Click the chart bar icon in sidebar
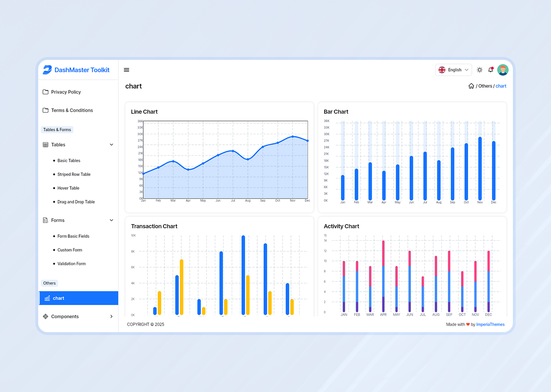The height and width of the screenshot is (392, 551). tap(47, 298)
